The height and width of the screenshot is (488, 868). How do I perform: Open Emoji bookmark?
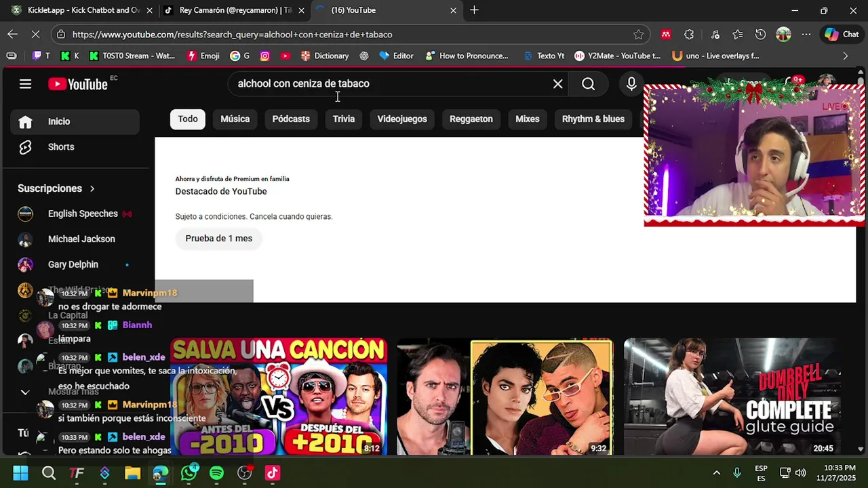(203, 56)
